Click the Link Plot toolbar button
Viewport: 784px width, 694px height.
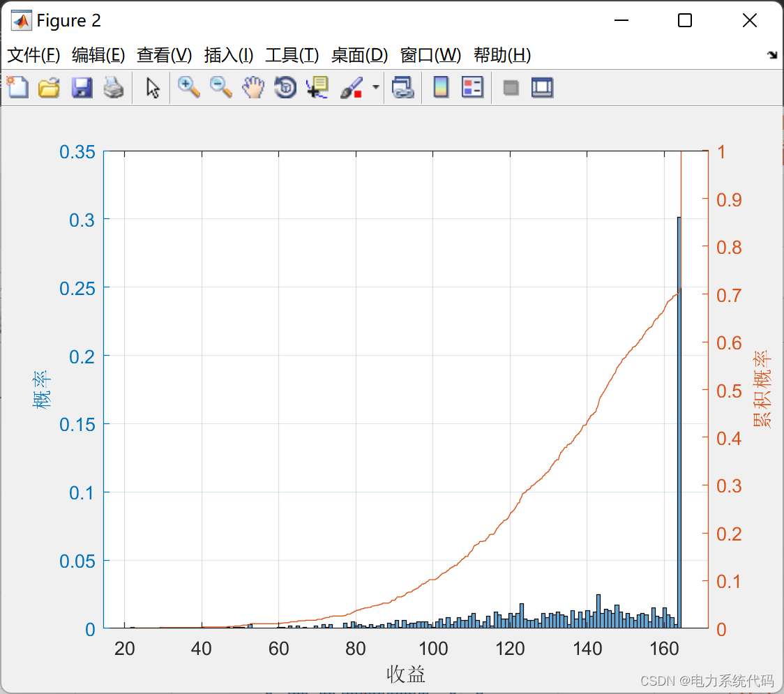click(402, 87)
